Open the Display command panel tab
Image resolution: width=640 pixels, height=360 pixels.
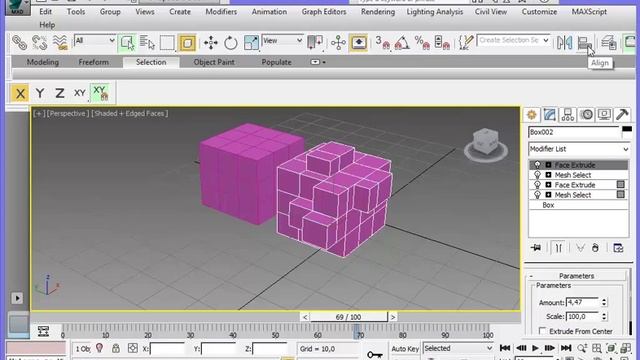coord(604,115)
